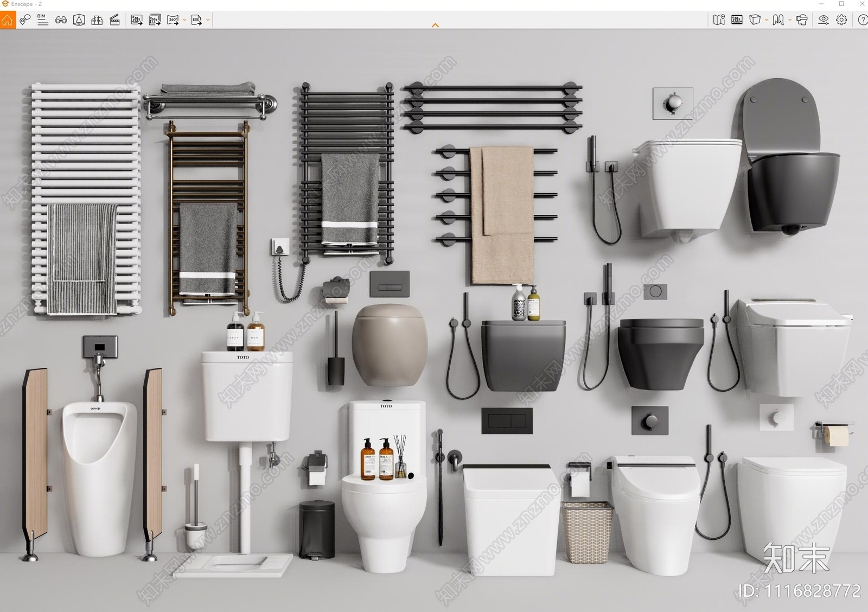Image resolution: width=868 pixels, height=612 pixels.
Task: Toggle the mini map icon
Action: pos(719,20)
